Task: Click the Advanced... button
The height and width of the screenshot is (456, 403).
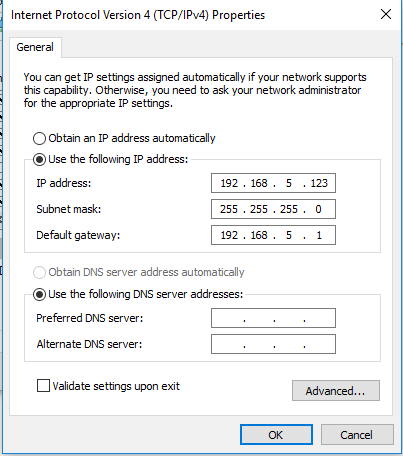Action: [336, 391]
